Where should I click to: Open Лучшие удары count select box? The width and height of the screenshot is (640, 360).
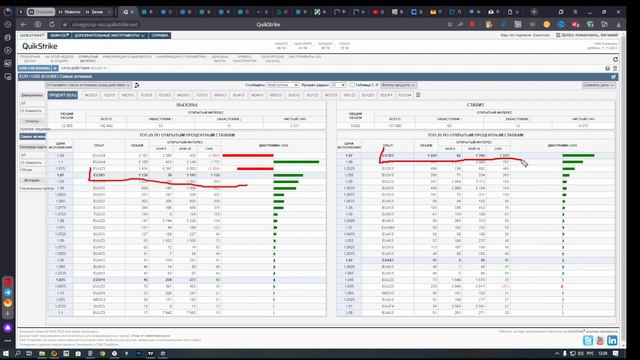coord(338,85)
